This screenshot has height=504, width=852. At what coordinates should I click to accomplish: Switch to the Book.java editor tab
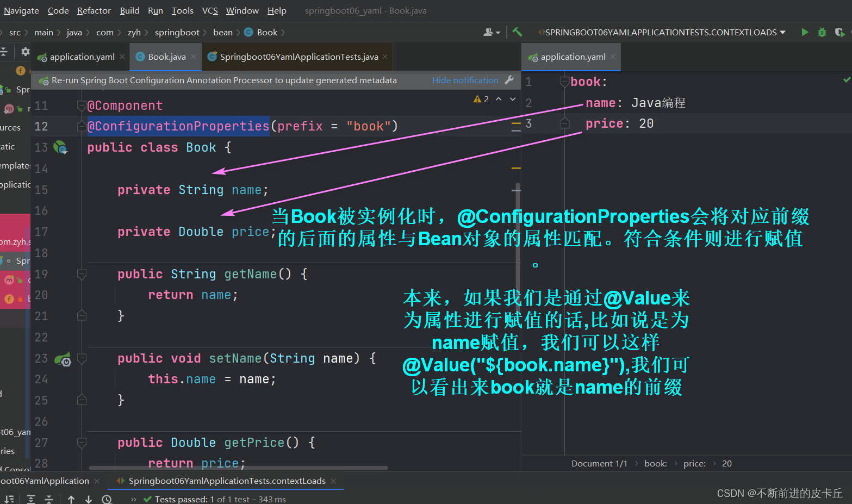pyautogui.click(x=166, y=57)
